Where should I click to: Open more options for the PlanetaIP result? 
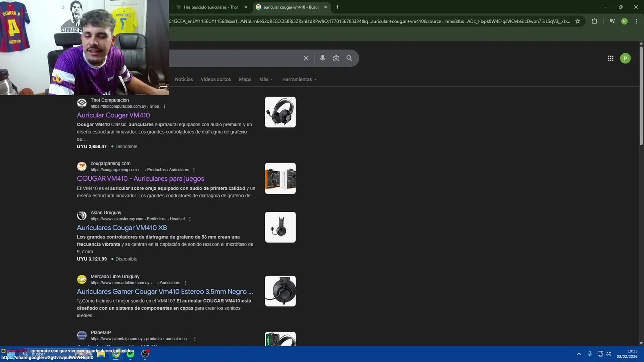coord(195,339)
